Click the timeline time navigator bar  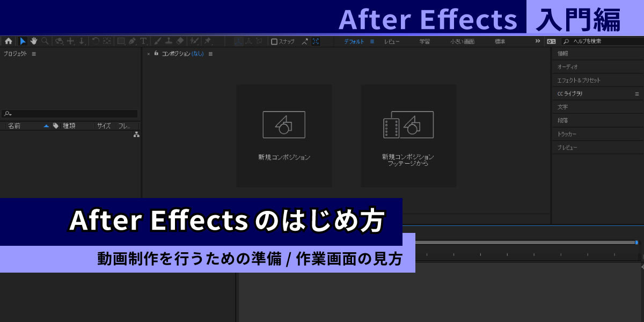(525, 243)
